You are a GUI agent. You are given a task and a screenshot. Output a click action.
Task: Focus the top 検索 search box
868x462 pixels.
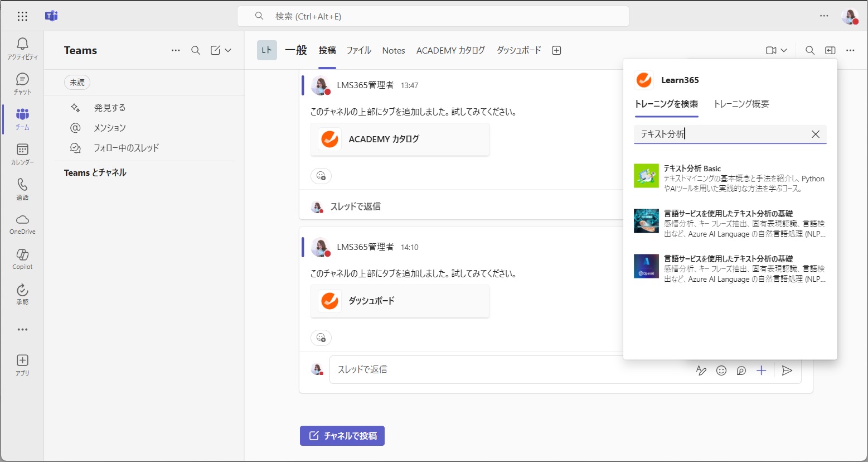coord(433,16)
